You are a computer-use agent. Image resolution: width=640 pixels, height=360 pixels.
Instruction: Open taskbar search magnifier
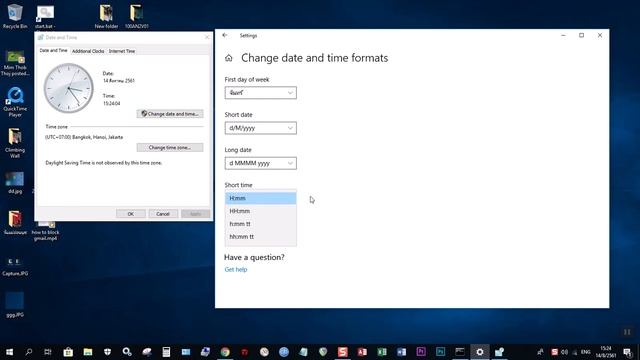[x=29, y=352]
